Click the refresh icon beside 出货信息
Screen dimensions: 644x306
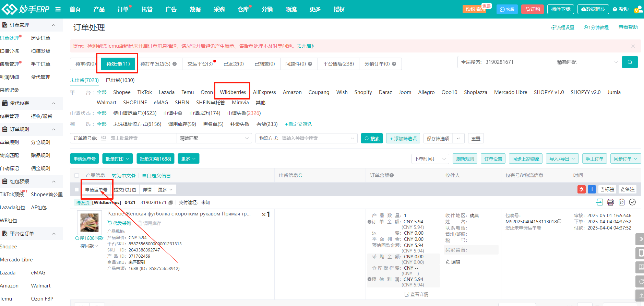300,175
